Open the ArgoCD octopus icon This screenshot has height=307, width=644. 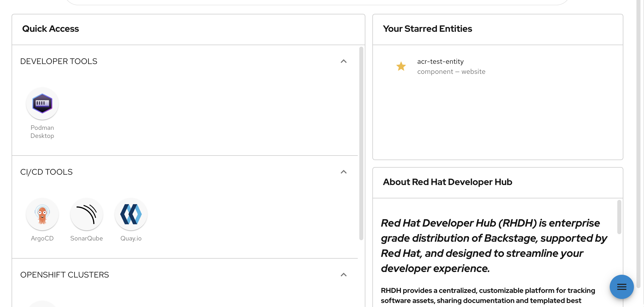point(42,214)
